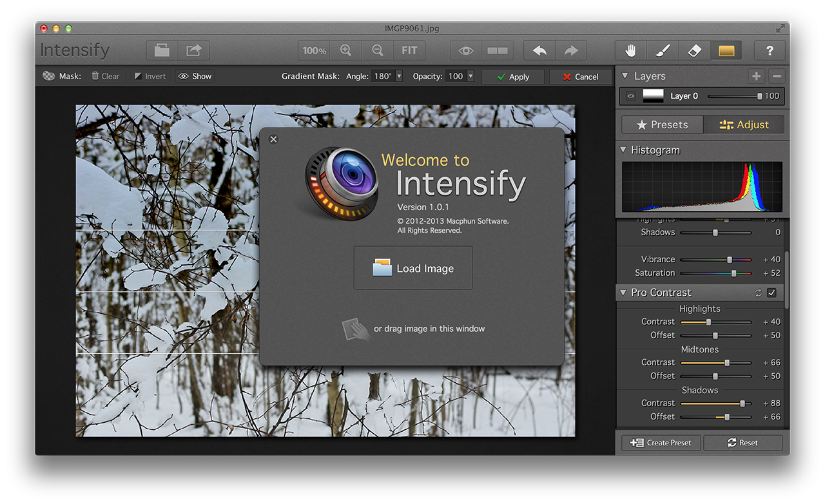This screenshot has height=504, width=825.
Task: Undo with the left arrow icon
Action: point(539,50)
